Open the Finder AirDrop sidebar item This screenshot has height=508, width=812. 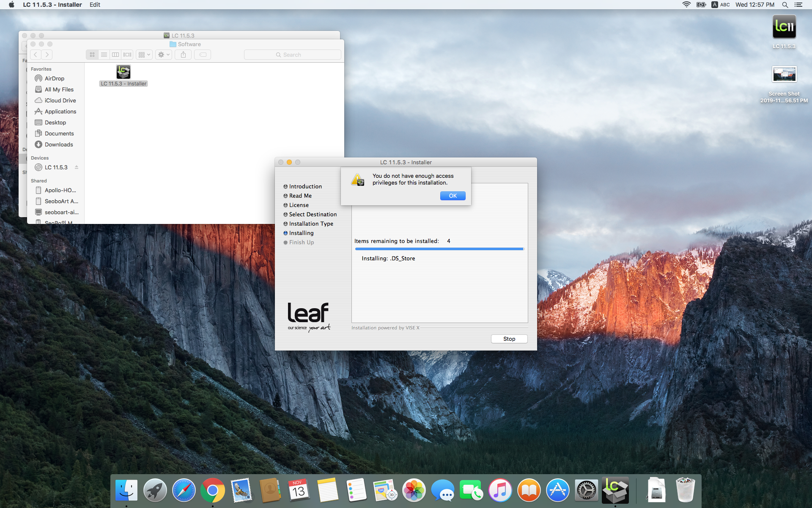pyautogui.click(x=54, y=78)
